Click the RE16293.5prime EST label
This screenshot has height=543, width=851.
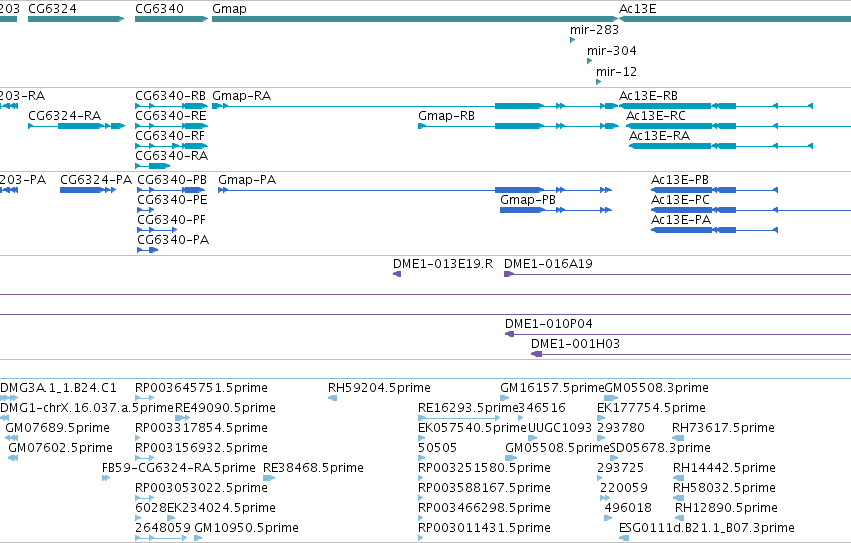(468, 408)
